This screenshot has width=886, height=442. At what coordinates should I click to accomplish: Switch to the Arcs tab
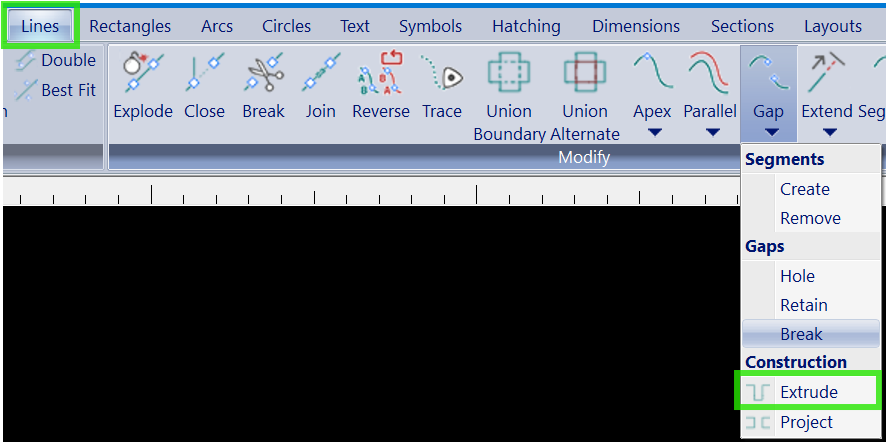[x=217, y=26]
